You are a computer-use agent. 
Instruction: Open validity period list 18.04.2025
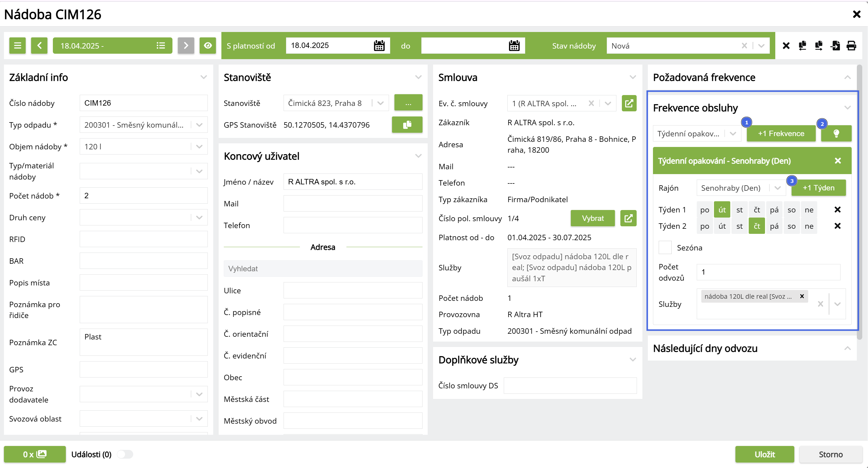(x=112, y=46)
